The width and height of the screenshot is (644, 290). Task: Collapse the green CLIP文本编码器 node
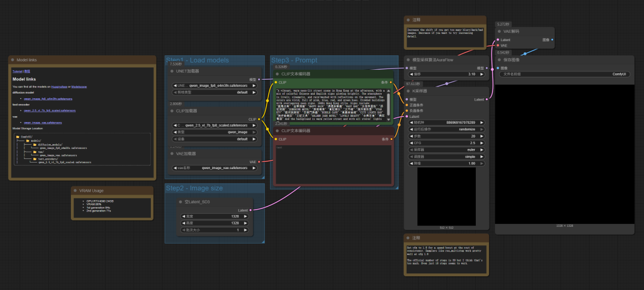pyautogui.click(x=278, y=74)
